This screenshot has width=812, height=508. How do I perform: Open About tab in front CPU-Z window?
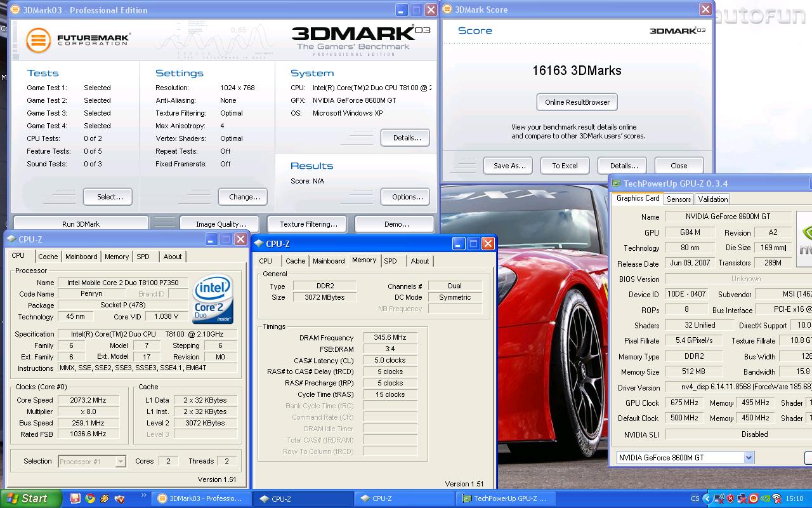(x=420, y=261)
